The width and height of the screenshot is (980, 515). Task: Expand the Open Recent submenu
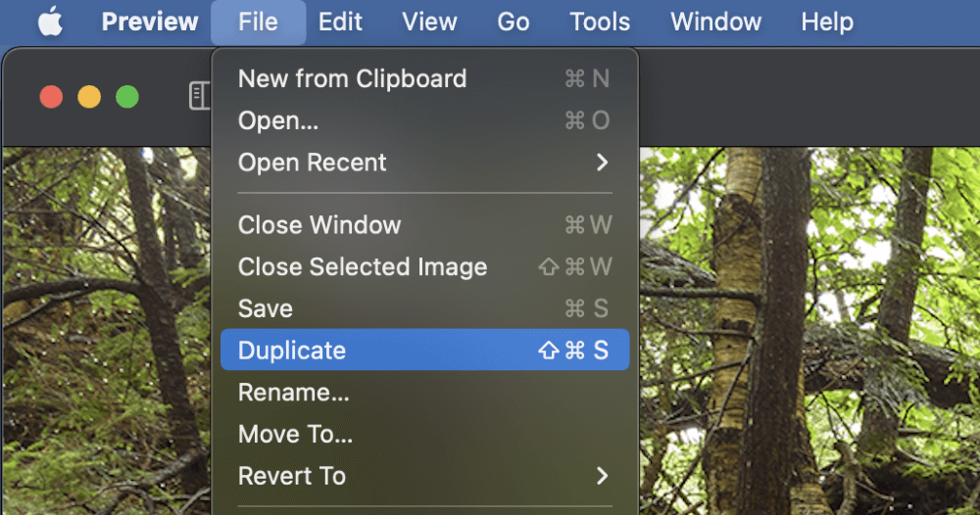(424, 163)
